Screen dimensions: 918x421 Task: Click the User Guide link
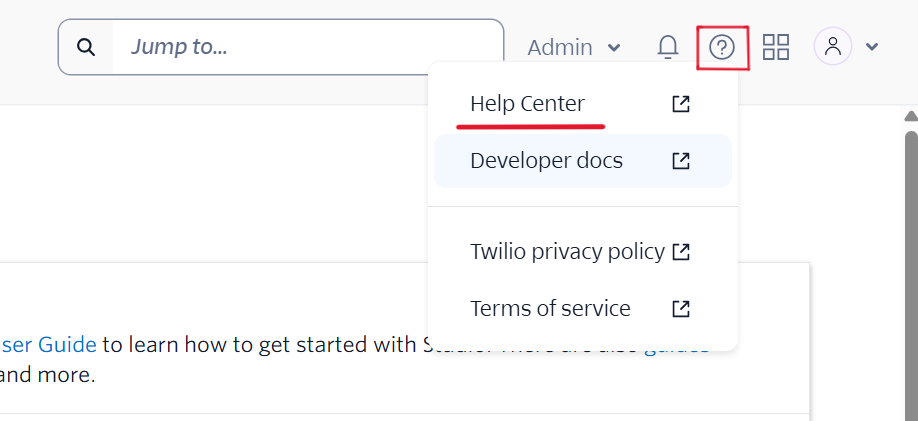pos(48,345)
